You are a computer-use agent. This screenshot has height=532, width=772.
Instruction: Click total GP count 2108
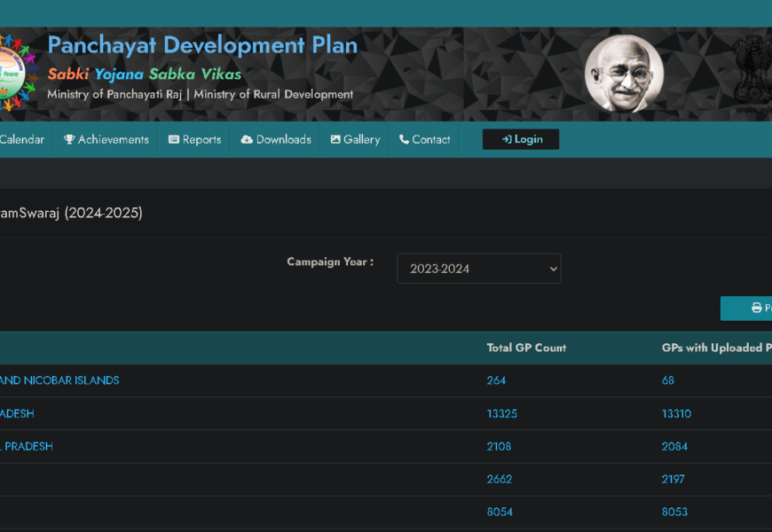click(499, 446)
